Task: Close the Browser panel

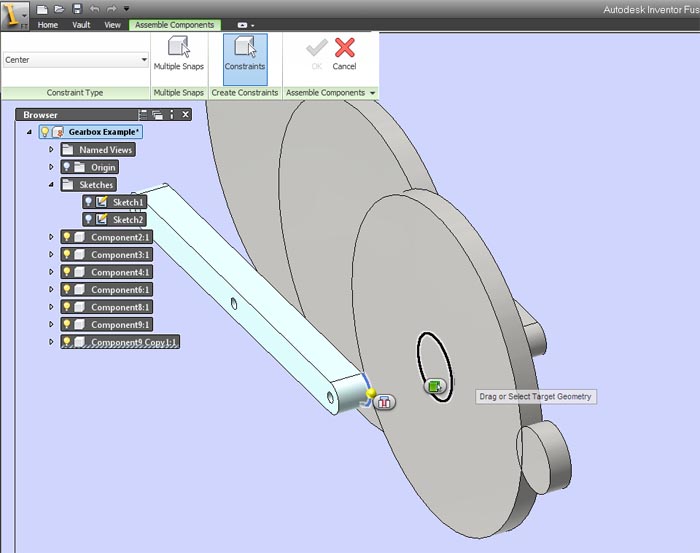Action: pyautogui.click(x=186, y=115)
